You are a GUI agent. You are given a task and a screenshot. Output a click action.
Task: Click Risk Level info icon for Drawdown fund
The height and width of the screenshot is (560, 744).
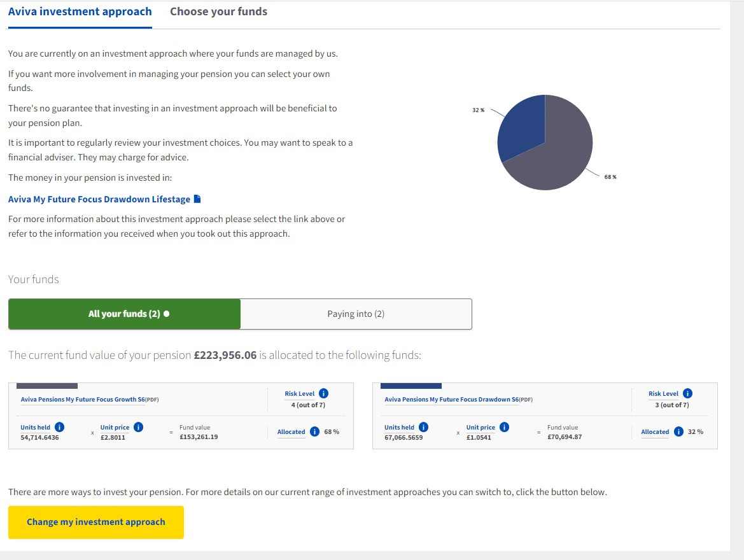click(x=687, y=393)
